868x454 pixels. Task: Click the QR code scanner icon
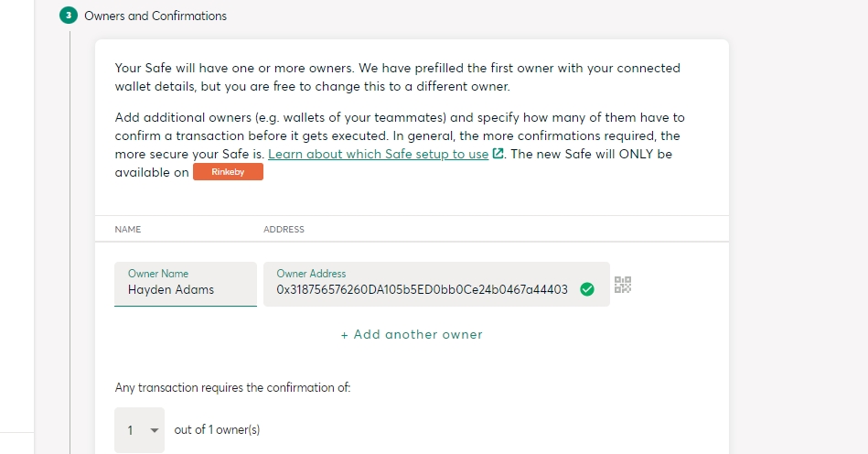(x=623, y=285)
